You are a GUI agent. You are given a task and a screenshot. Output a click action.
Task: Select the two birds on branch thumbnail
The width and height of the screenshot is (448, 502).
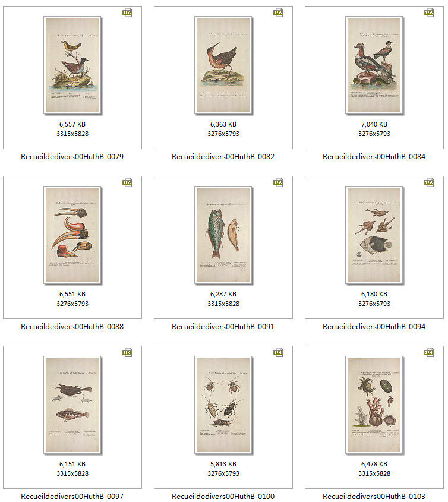coord(72,65)
